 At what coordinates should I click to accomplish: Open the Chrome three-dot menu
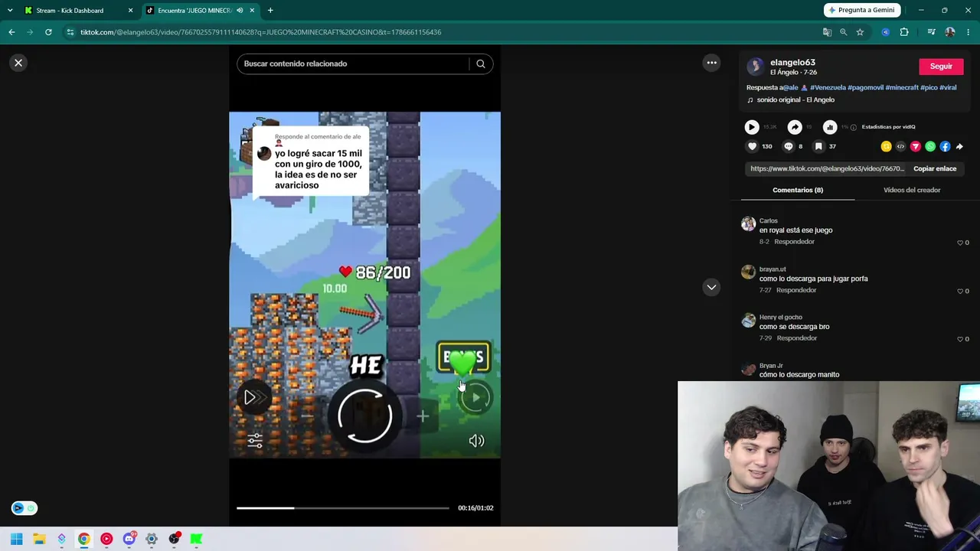969,32
